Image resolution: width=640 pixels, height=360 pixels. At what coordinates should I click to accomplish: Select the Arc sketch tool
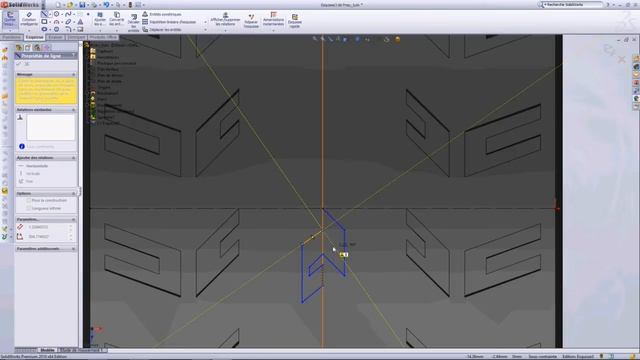56,22
